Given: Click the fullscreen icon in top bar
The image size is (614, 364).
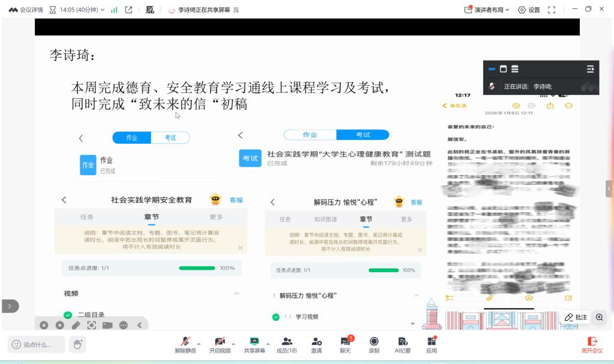Looking at the screenshot, I should (x=552, y=10).
